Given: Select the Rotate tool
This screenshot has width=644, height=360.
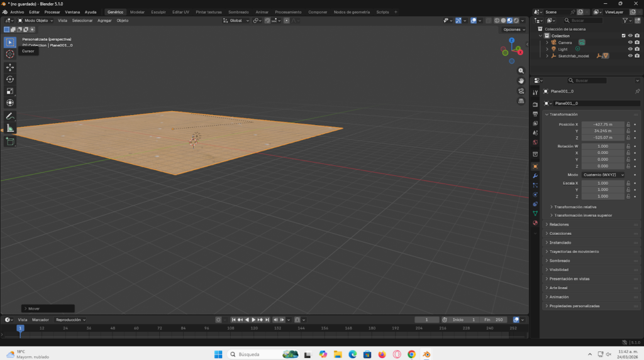Looking at the screenshot, I should point(10,79).
